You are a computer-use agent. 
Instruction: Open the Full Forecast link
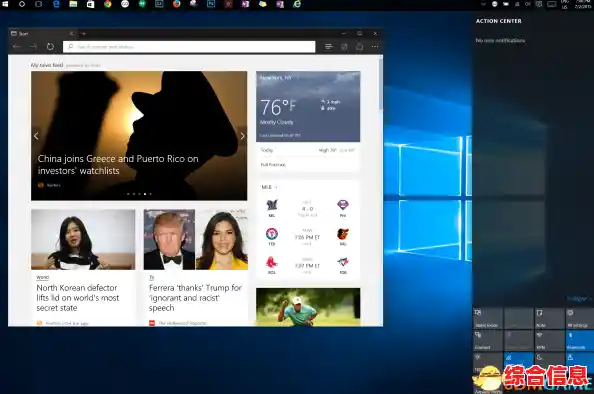tap(273, 165)
